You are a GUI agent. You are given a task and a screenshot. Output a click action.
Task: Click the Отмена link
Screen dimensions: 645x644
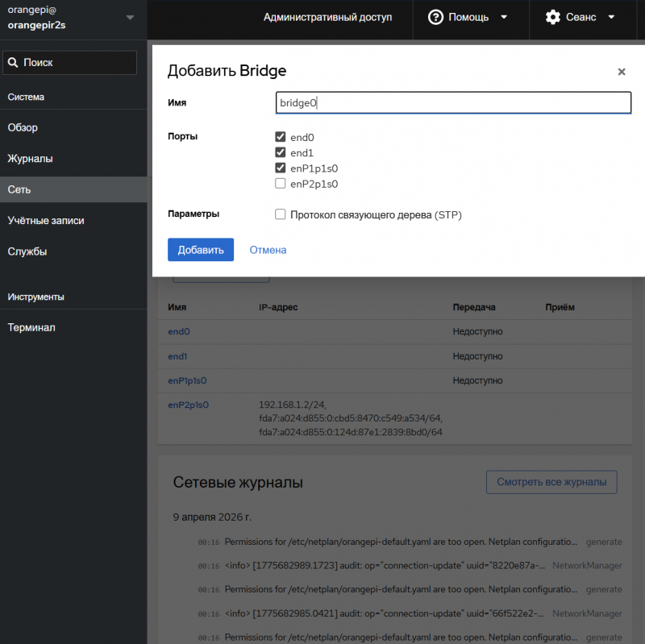click(x=268, y=250)
